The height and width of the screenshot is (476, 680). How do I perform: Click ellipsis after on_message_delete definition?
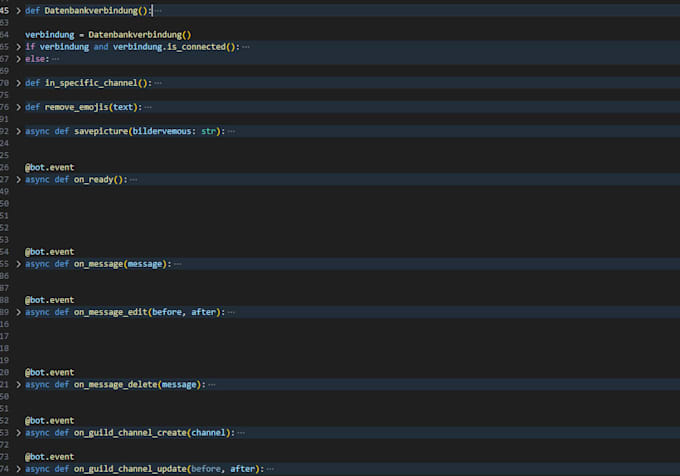(x=212, y=385)
